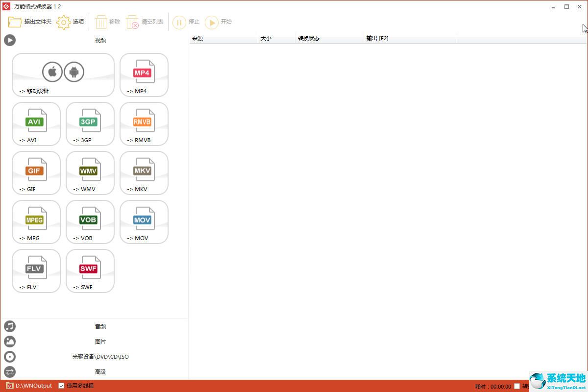588x392 pixels.
Task: Click the 高级 arrows icon
Action: pos(10,372)
